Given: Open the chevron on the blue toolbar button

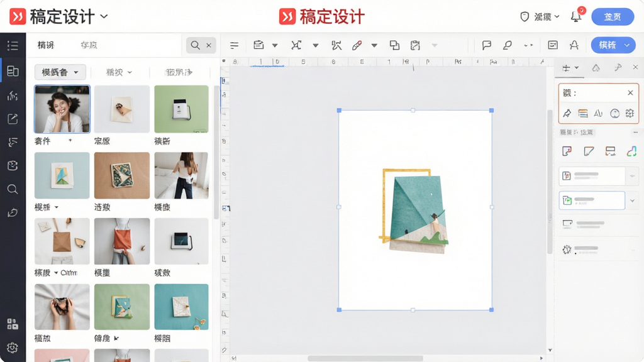Looking at the screenshot, I should coord(627,45).
